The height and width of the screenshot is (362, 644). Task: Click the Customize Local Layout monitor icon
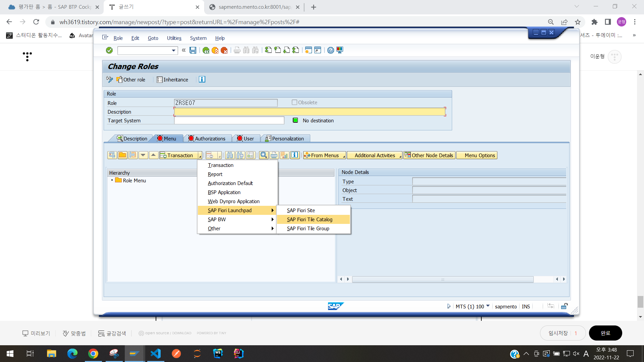pos(340,50)
